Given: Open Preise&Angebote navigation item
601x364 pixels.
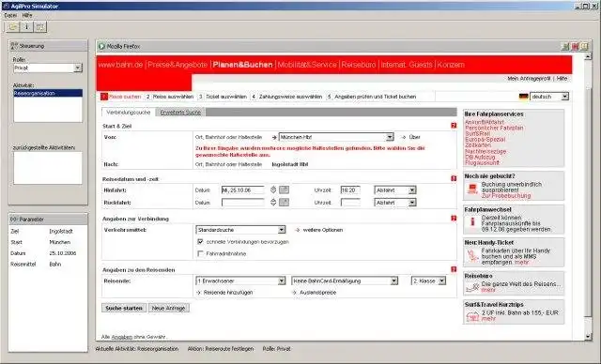Looking at the screenshot, I should pos(177,65).
